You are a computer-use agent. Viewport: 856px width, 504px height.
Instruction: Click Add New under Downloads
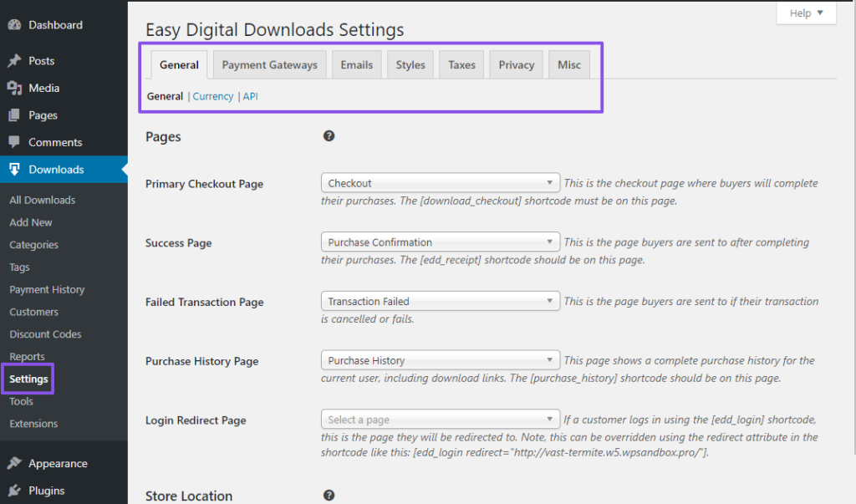(31, 222)
